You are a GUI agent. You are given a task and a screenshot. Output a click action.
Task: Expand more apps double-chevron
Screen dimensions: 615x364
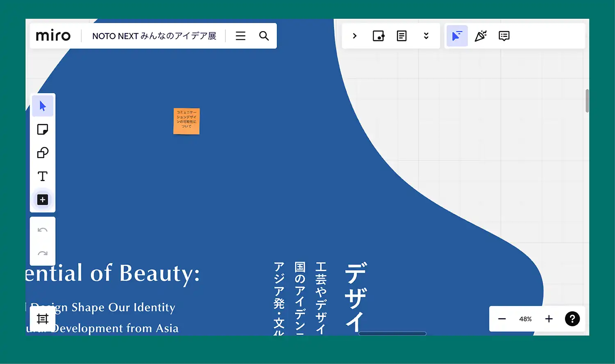coord(426,36)
